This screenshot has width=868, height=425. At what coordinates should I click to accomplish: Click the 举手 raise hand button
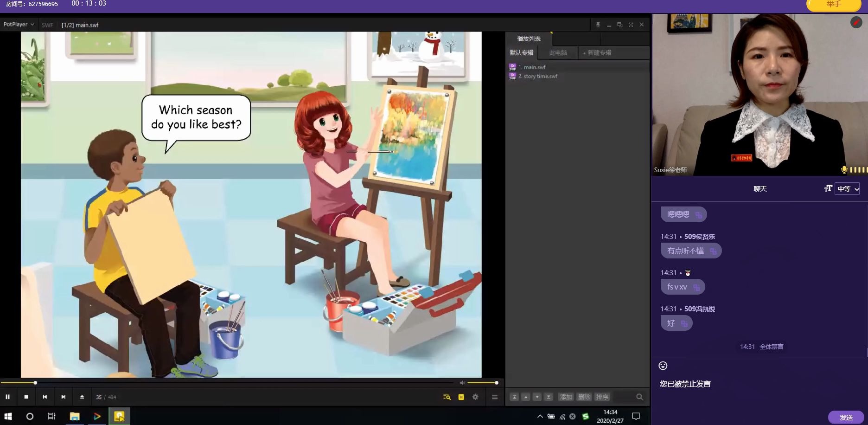pos(833,4)
